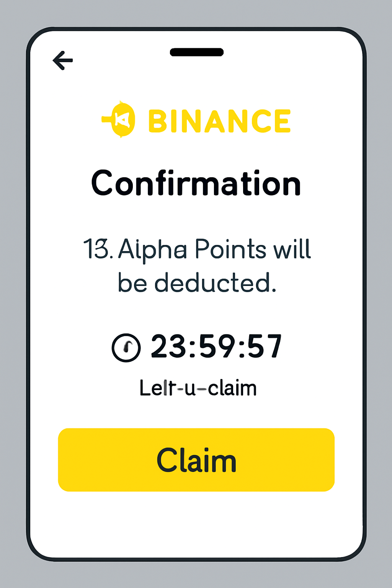The image size is (392, 588).
Task: Tap the back arrow icon
Action: point(63,60)
